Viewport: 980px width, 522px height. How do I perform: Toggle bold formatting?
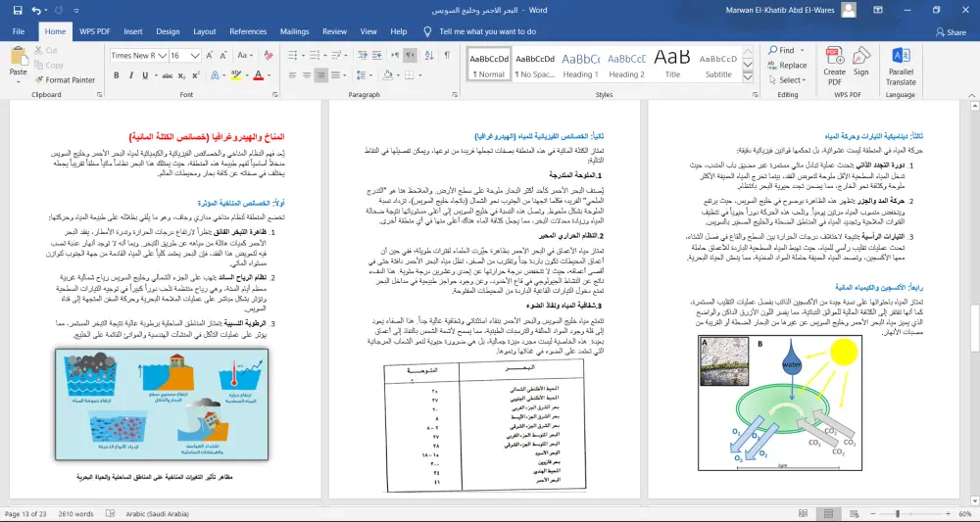point(117,75)
